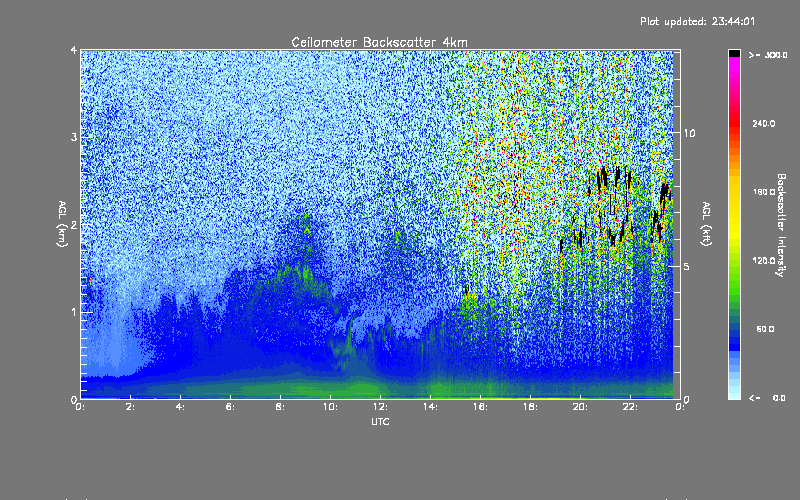Click the "Backscatter Intensity" colorbar title

pos(781,225)
